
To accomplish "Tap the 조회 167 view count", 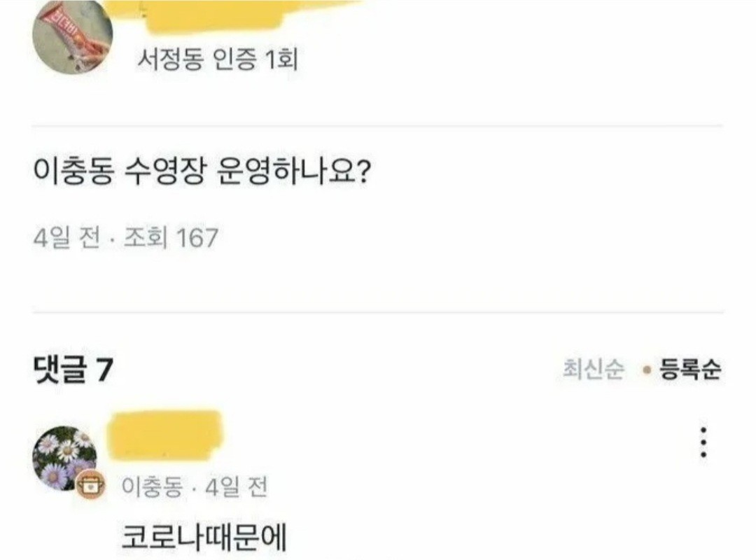I will pyautogui.click(x=171, y=238).
